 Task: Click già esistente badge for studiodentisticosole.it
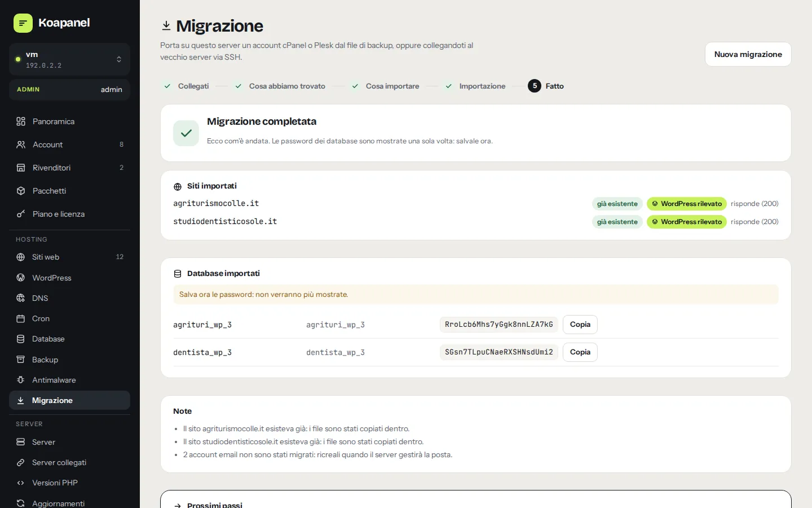[x=617, y=222]
